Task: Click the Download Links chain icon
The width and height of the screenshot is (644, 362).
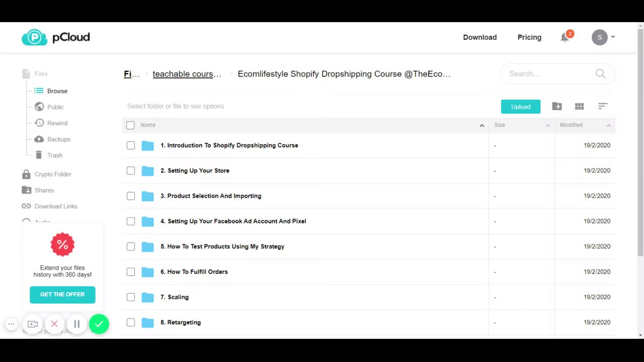Action: (26, 206)
